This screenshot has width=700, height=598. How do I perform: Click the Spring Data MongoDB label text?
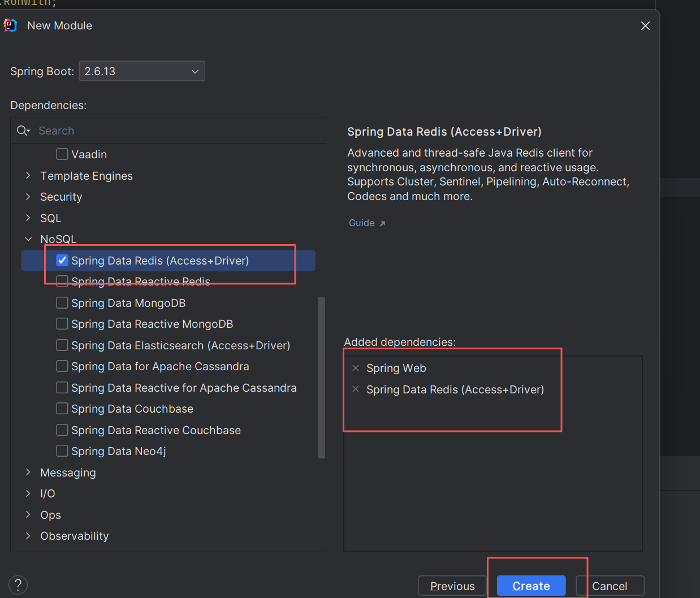coord(128,303)
